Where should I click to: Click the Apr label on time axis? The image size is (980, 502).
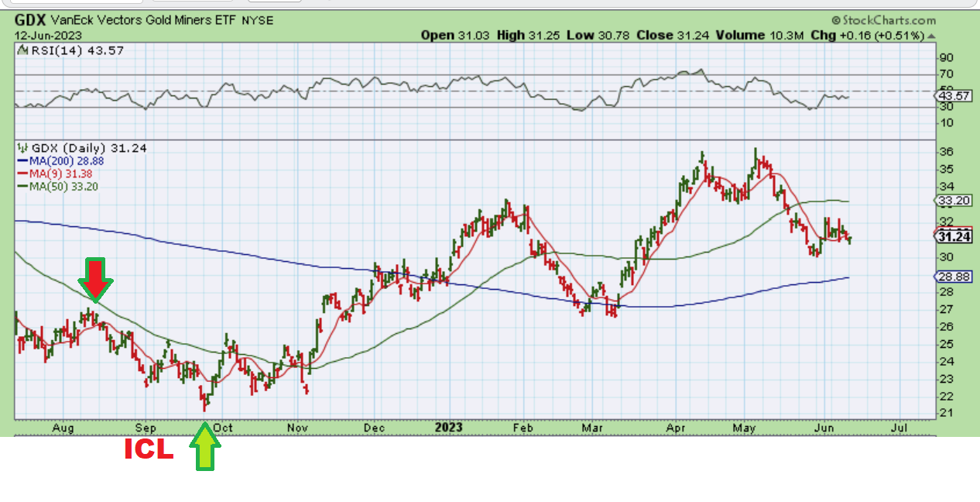coord(676,428)
